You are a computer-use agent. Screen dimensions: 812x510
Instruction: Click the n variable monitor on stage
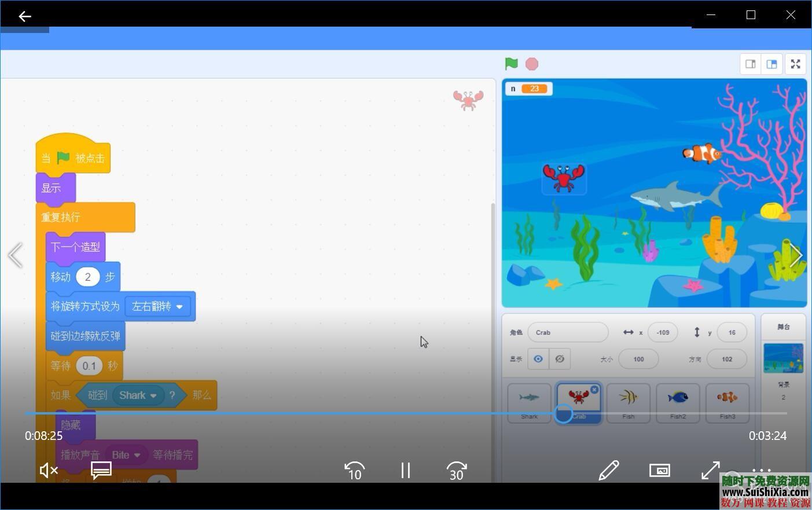pyautogui.click(x=529, y=89)
